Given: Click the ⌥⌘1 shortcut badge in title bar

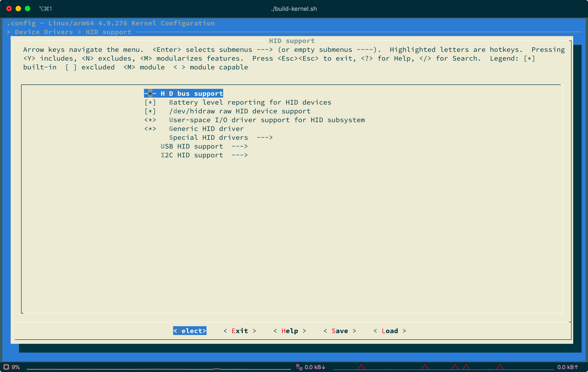Looking at the screenshot, I should [x=45, y=9].
